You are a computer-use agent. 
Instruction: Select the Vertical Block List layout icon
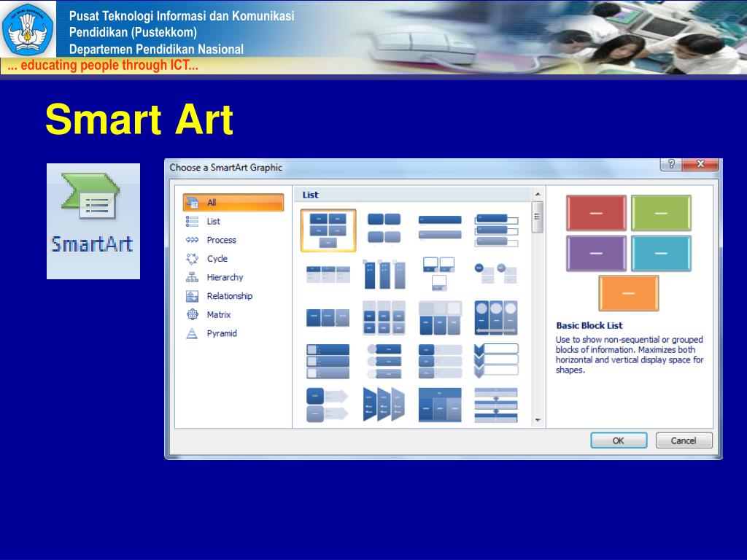coord(440,362)
